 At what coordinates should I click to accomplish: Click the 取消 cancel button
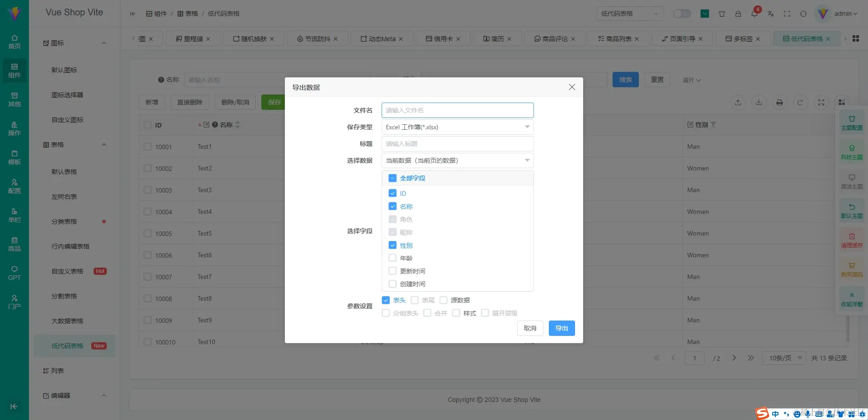coord(530,328)
